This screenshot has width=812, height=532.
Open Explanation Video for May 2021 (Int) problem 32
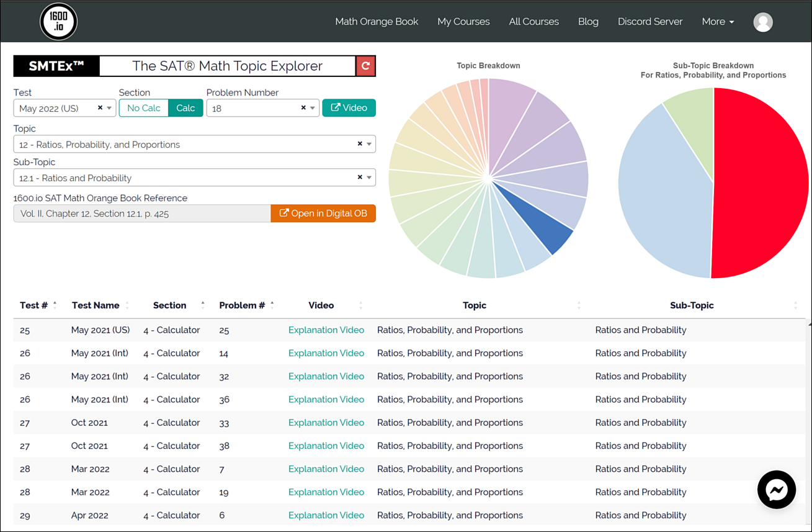coord(326,376)
